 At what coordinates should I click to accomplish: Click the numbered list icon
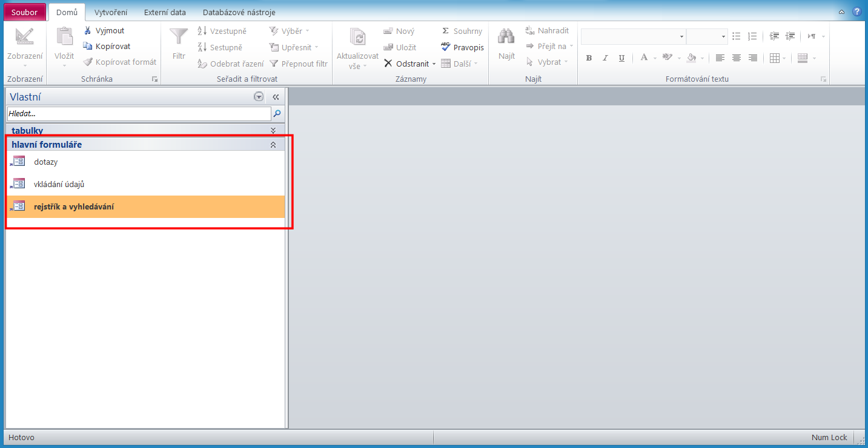pyautogui.click(x=752, y=36)
